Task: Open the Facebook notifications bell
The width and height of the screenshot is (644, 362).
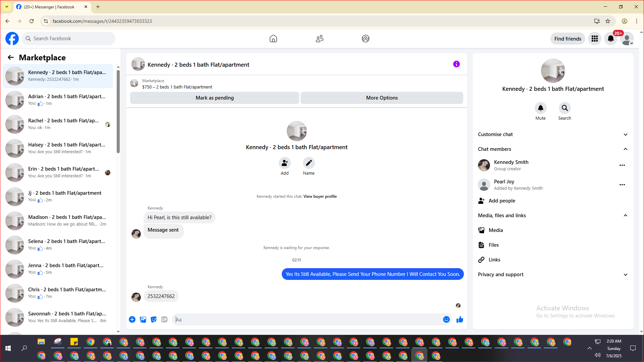Action: point(610,39)
